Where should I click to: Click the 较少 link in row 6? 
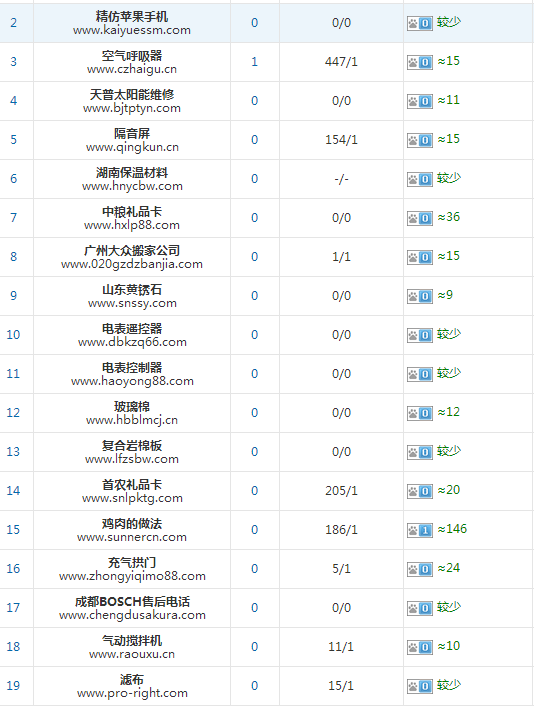tap(449, 178)
